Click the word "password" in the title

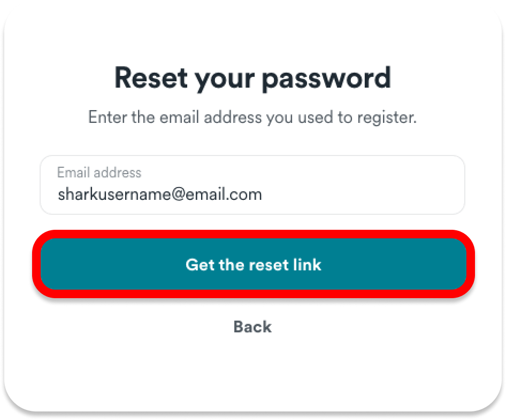tap(326, 78)
